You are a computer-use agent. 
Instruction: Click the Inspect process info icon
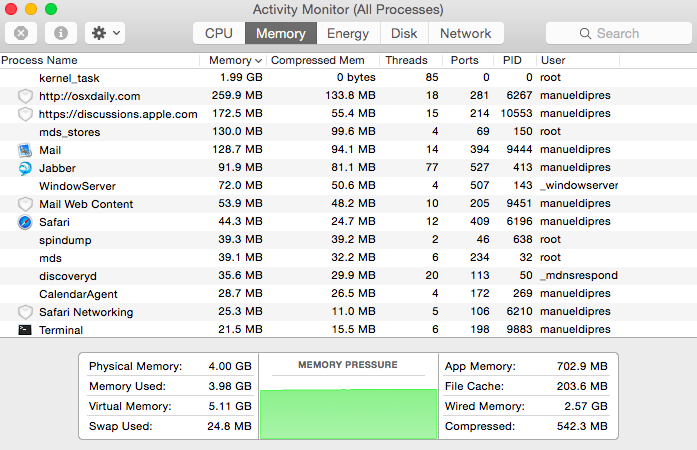pyautogui.click(x=60, y=33)
